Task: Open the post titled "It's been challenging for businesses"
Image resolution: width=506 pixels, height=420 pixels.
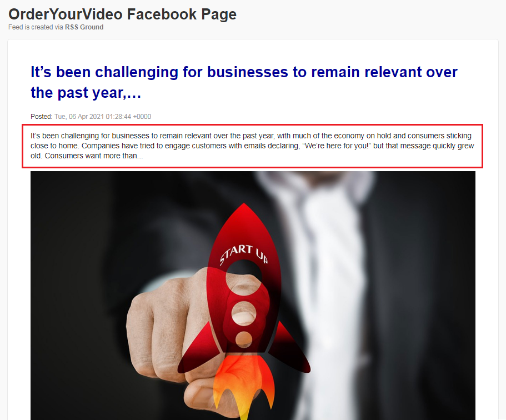Action: point(244,82)
